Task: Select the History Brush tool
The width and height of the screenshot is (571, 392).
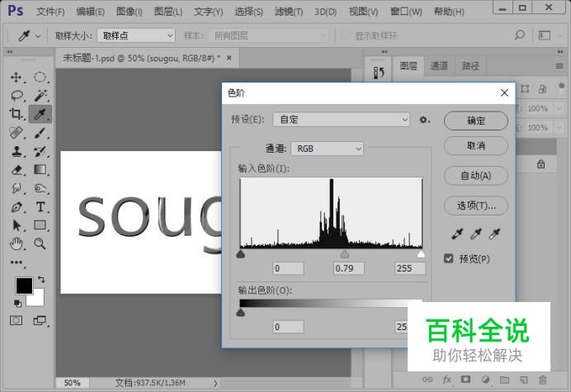Action: coord(40,151)
